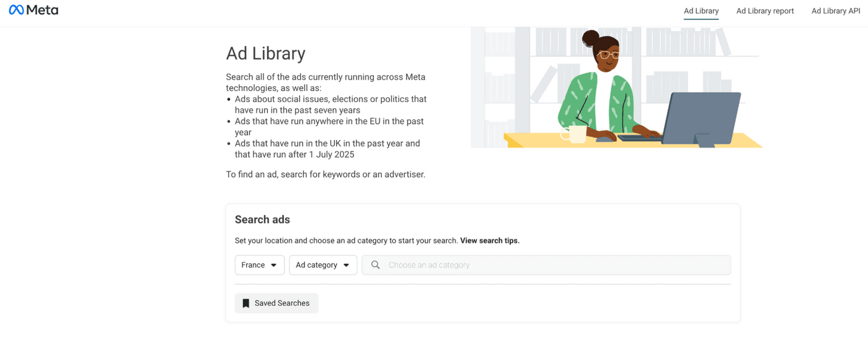This screenshot has width=868, height=337.
Task: Focus the 'Choose an ad category' search field
Action: [x=552, y=265]
